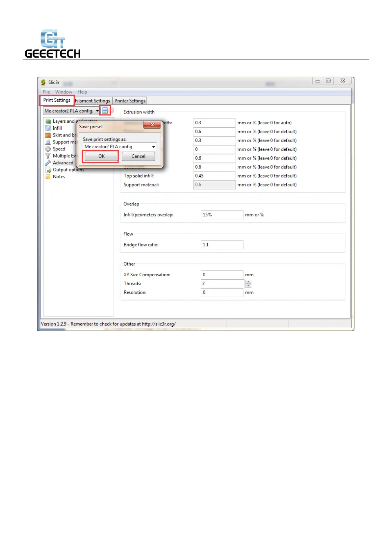Increase Threads value with up arrow
392x554 pixels.
[248, 282]
